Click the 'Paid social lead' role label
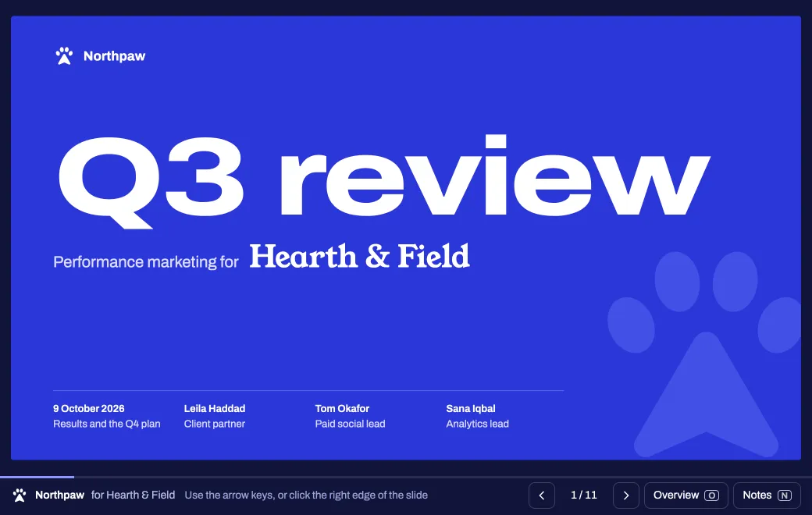The width and height of the screenshot is (812, 515). pyautogui.click(x=350, y=424)
